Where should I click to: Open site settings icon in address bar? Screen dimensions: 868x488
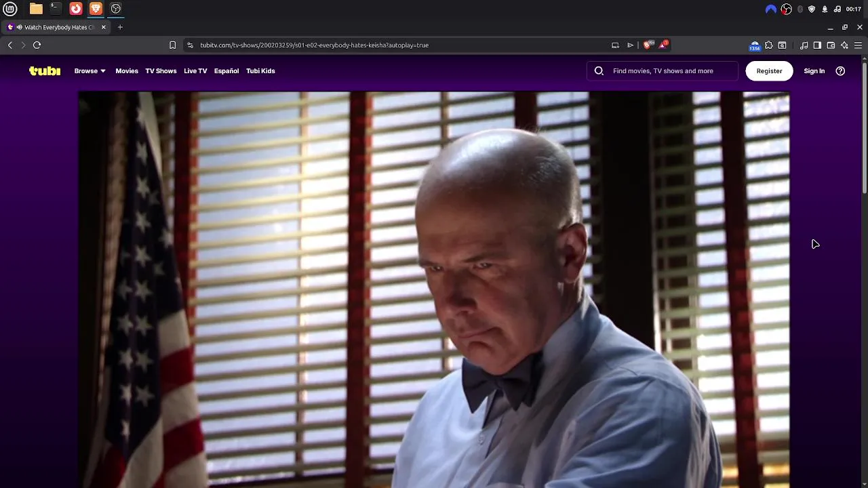click(190, 45)
